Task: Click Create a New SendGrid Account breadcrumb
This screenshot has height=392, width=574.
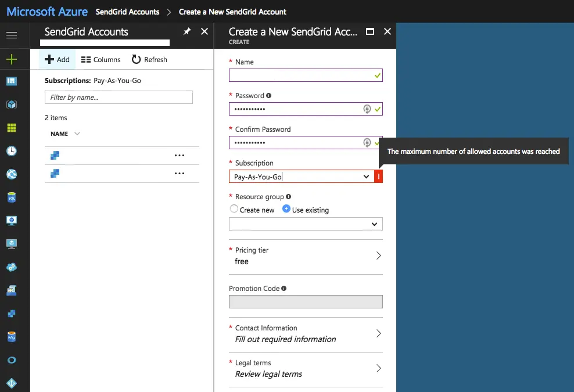Action: [232, 12]
